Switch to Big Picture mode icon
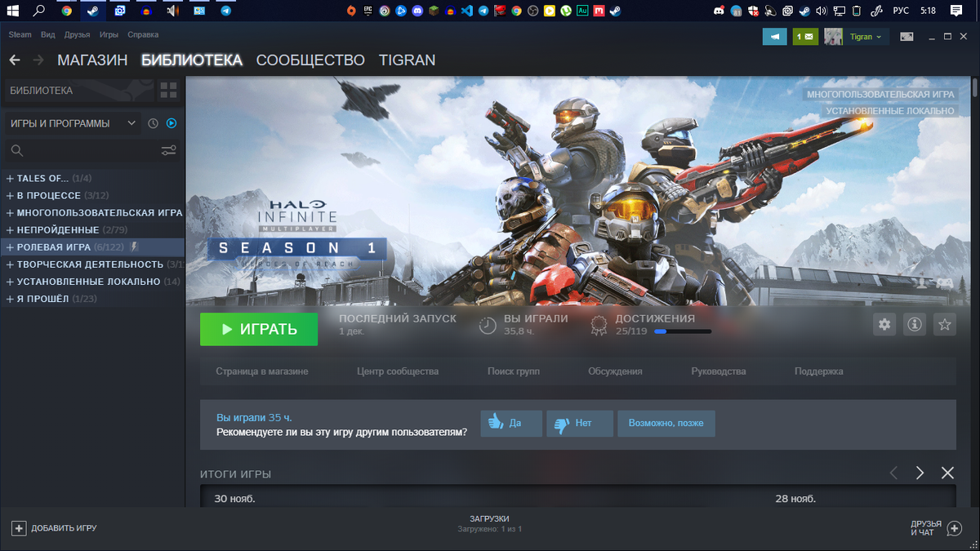Screen dimensions: 980x551 (906, 37)
